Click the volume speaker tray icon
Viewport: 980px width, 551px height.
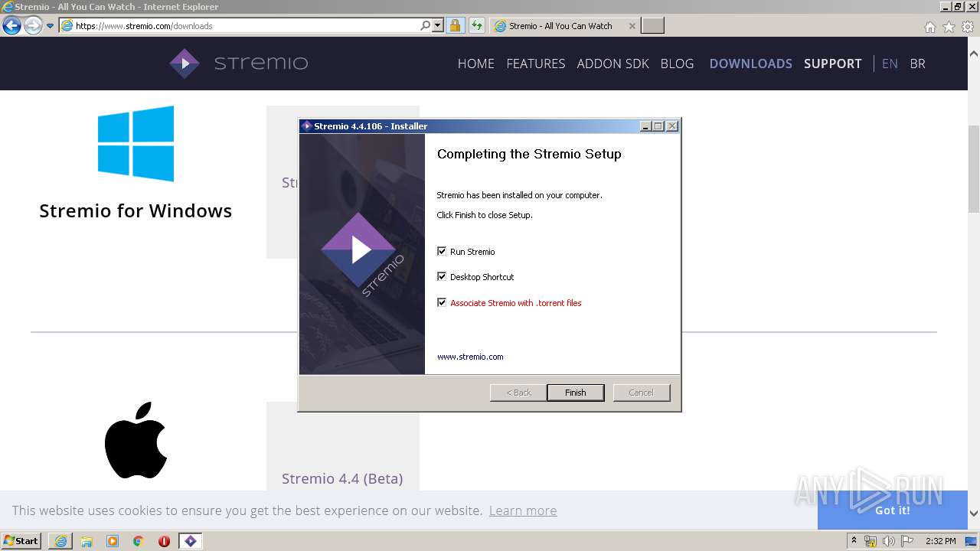point(888,541)
